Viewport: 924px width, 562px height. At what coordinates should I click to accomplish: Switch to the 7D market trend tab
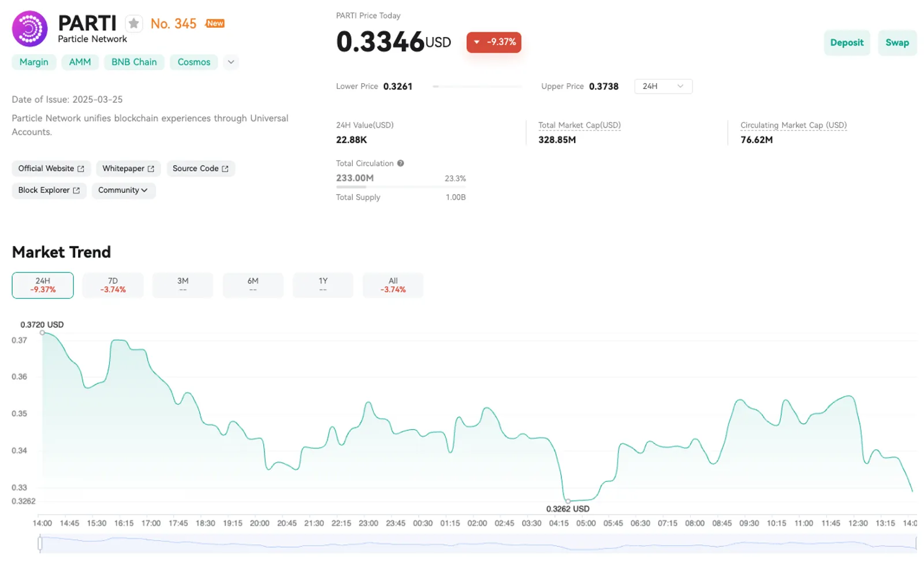pos(113,285)
